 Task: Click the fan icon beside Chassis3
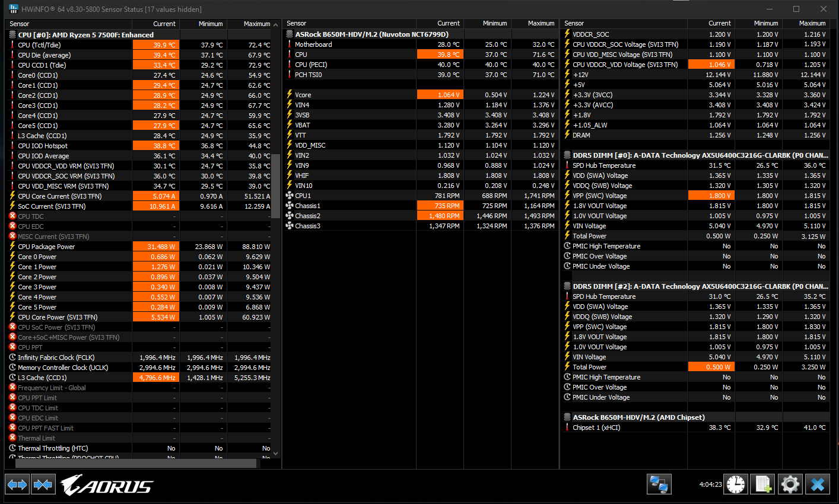[x=290, y=226]
